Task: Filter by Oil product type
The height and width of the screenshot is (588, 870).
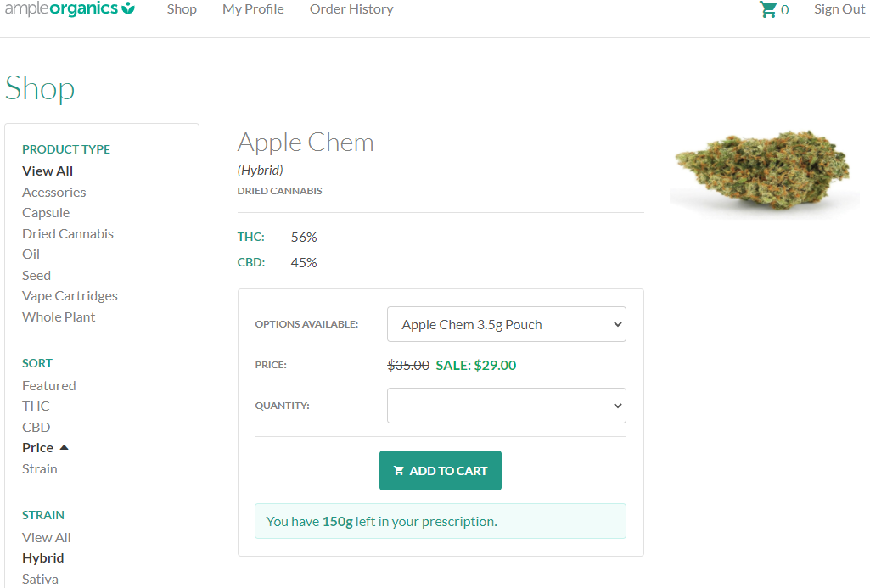Action: coord(31,254)
